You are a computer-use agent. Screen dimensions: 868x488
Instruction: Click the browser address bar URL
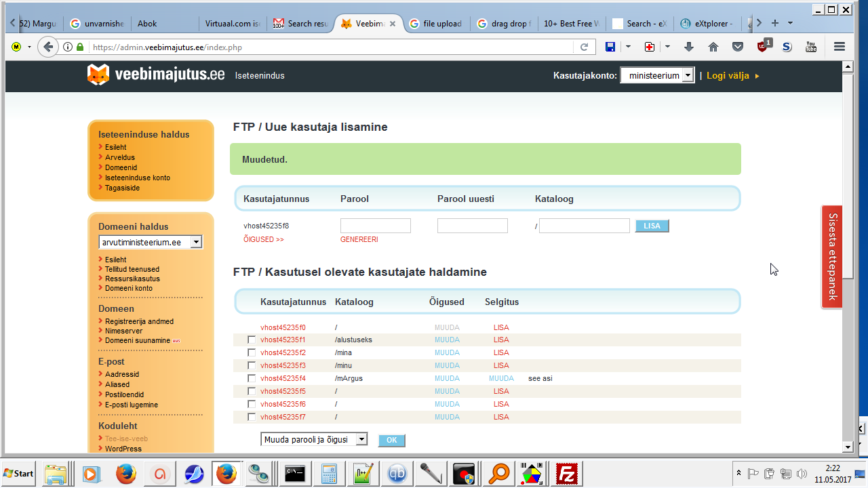click(332, 47)
